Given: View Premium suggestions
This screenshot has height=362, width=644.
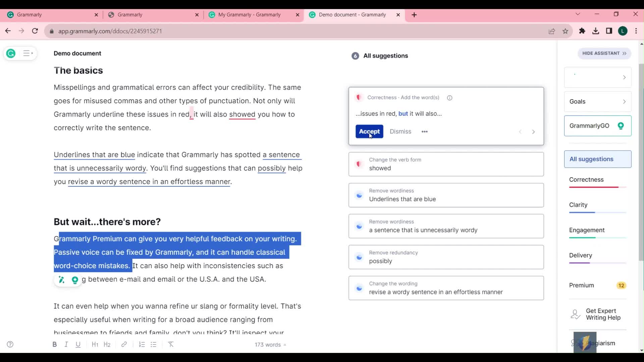Looking at the screenshot, I should point(598,285).
